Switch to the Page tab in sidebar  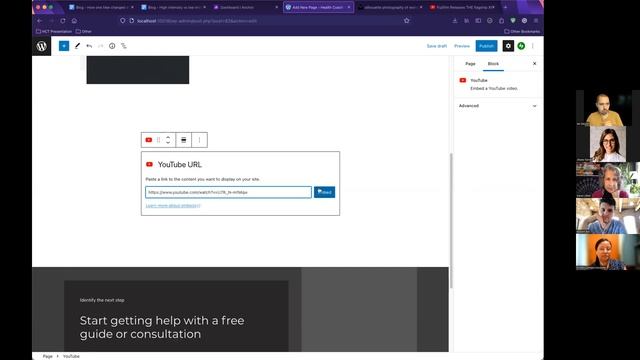click(x=470, y=64)
